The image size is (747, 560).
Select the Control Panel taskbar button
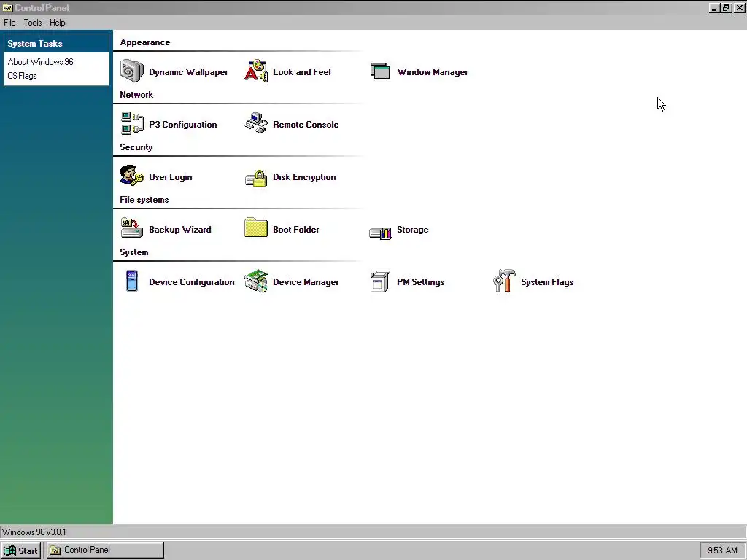[105, 551]
